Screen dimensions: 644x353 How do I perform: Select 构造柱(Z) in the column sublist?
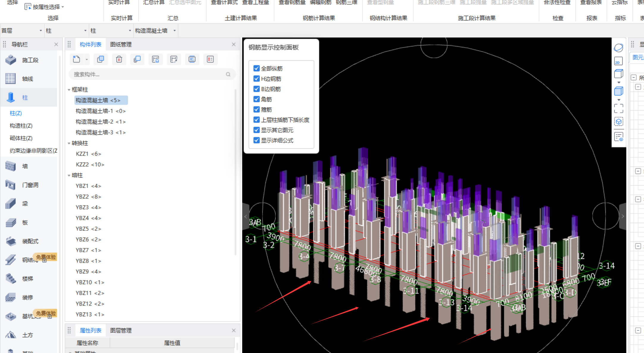tap(21, 126)
